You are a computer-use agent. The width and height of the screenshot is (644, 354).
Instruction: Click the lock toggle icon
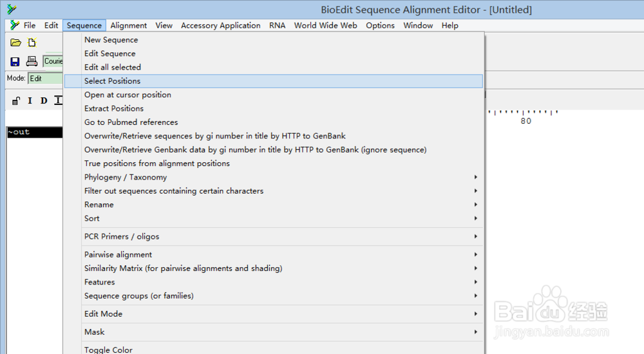(x=16, y=101)
